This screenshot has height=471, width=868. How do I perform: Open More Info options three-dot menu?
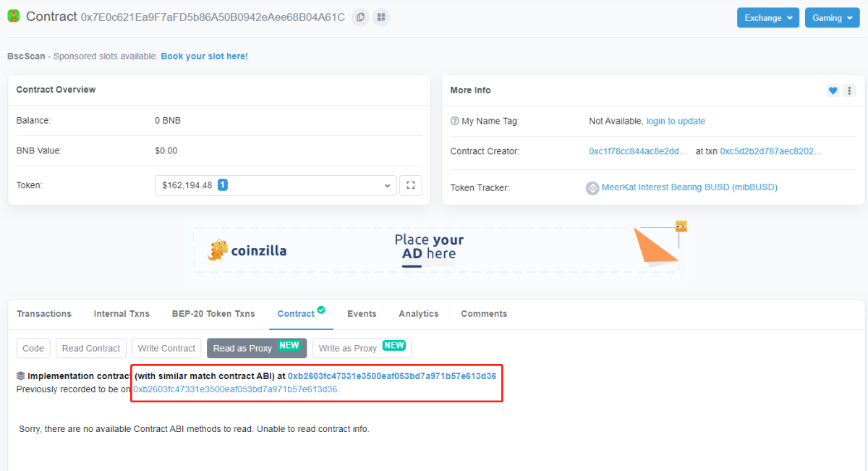tap(849, 90)
